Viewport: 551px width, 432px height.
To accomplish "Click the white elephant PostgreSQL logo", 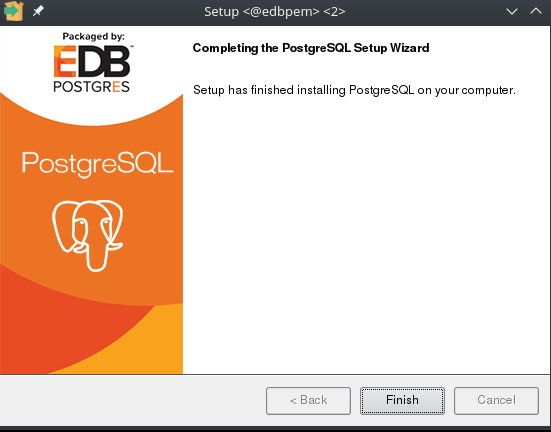I will [88, 236].
